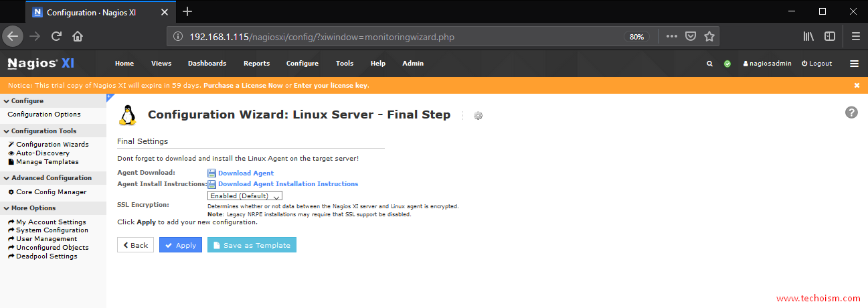Open Manage Templates in sidebar
868x308 pixels.
point(43,162)
